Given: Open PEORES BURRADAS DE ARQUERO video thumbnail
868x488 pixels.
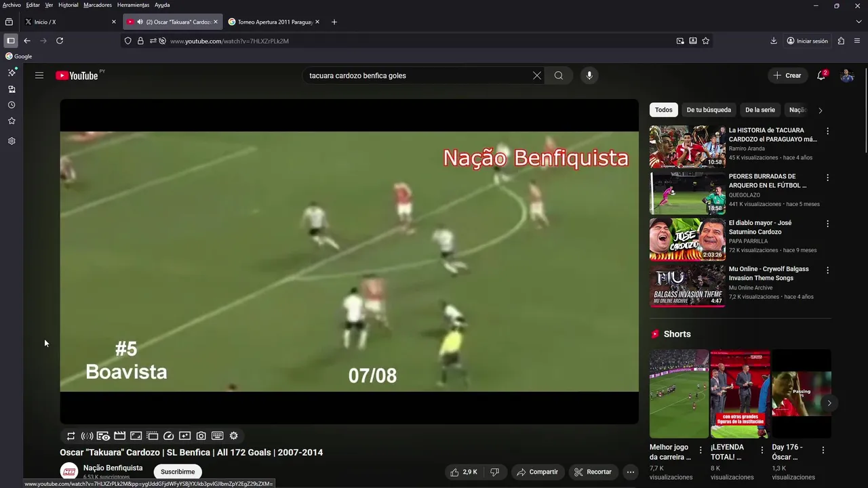Looking at the screenshot, I should point(688,192).
